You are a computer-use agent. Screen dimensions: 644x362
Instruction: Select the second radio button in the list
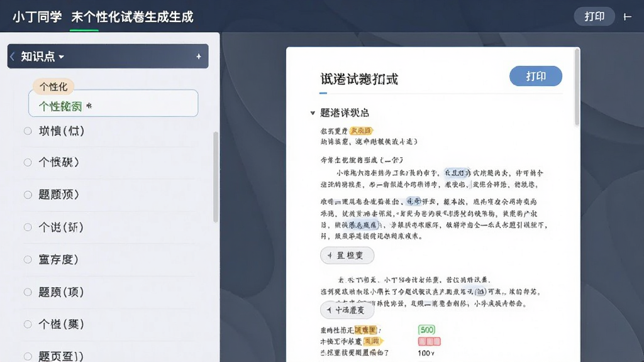[x=28, y=163]
